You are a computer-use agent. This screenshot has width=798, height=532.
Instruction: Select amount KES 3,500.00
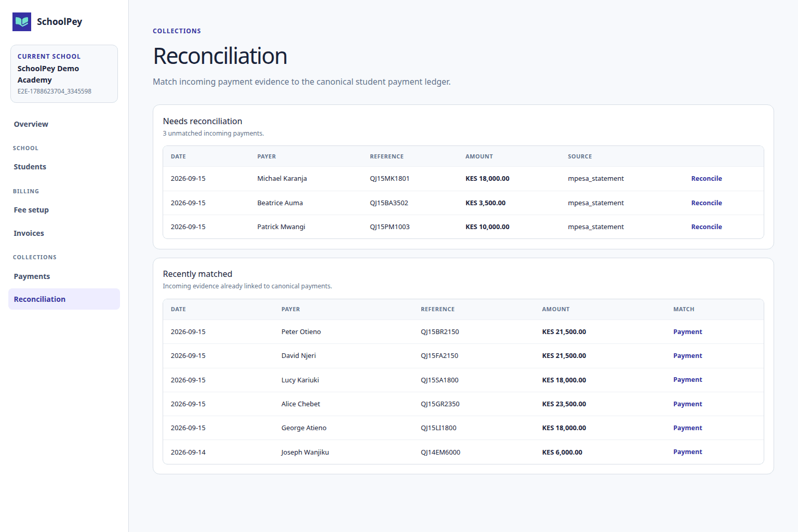coord(485,203)
